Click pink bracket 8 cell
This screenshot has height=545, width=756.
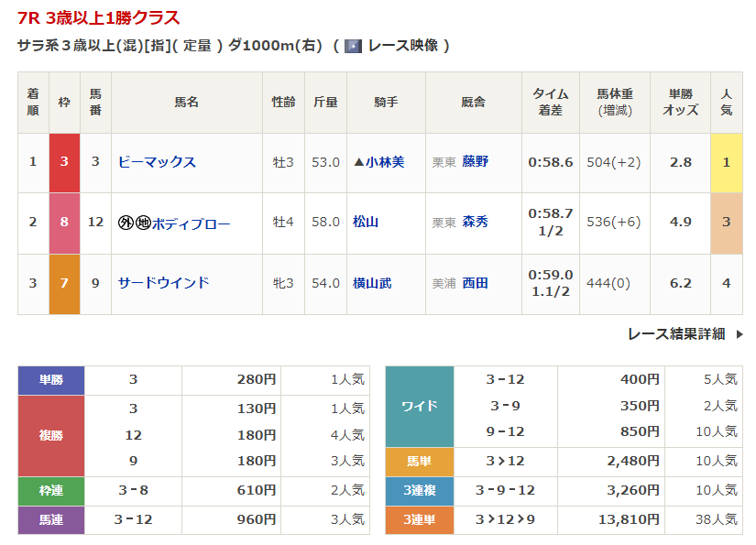point(65,223)
